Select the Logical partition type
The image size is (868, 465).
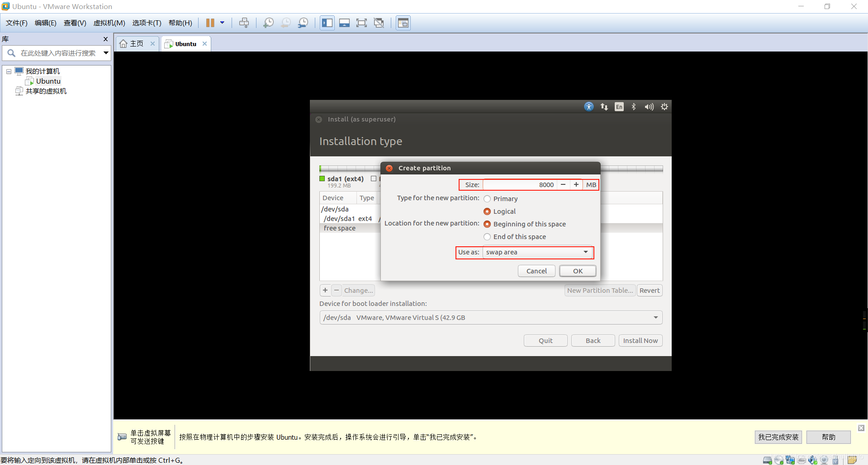coord(487,211)
